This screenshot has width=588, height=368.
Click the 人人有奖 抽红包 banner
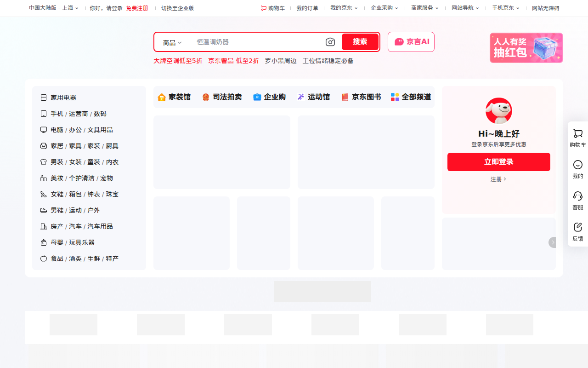tap(526, 48)
